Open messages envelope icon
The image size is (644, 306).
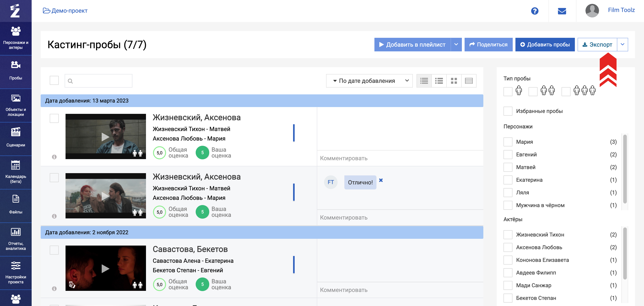click(x=562, y=11)
